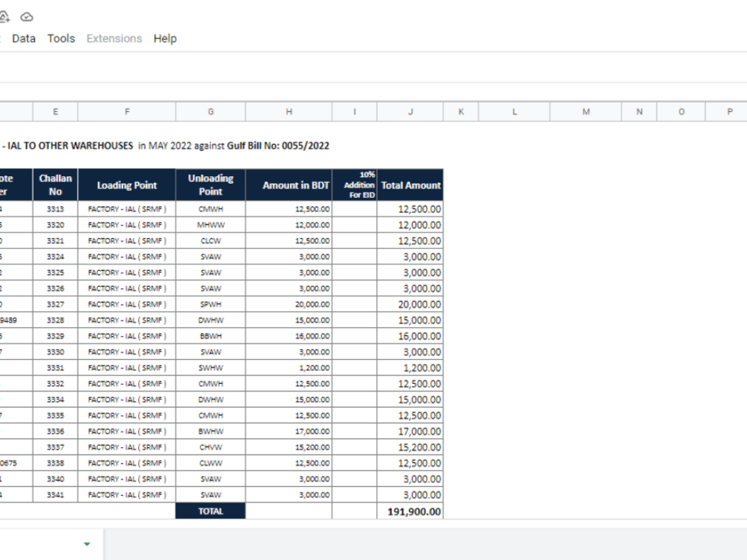
Task: Select the Loading Point header cell
Action: tap(127, 184)
